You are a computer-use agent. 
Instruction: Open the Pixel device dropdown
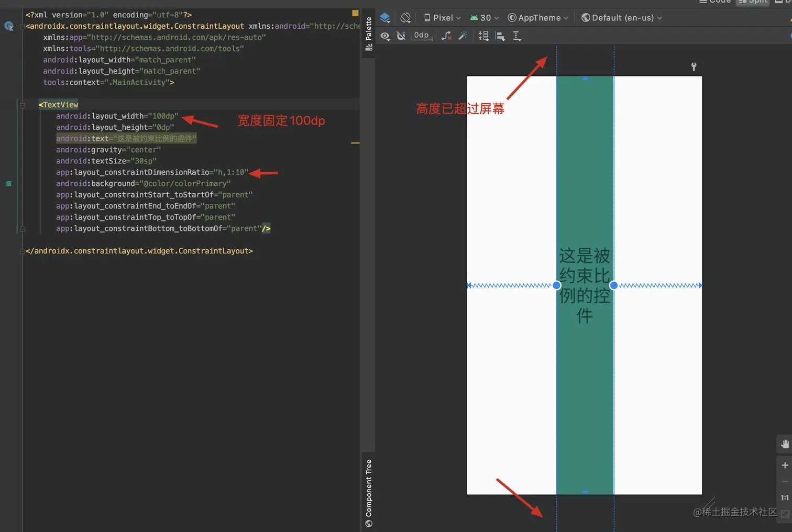443,18
